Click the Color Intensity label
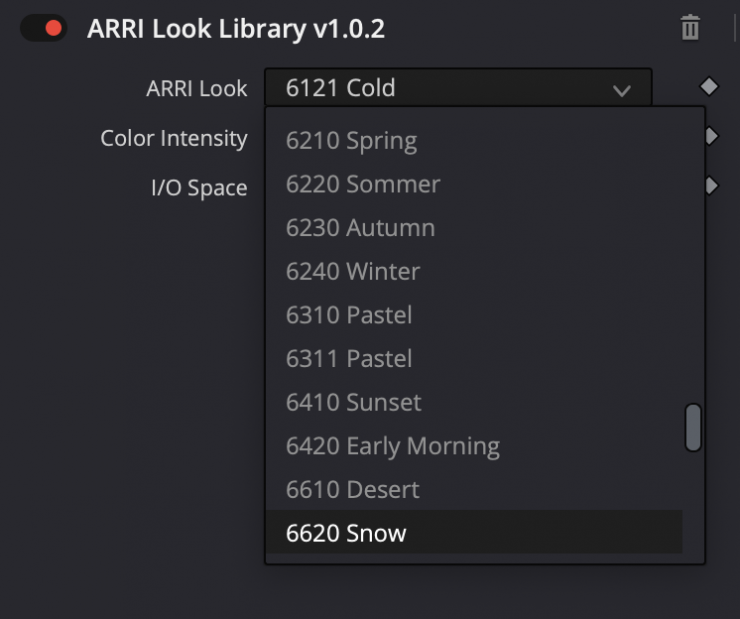 click(174, 138)
